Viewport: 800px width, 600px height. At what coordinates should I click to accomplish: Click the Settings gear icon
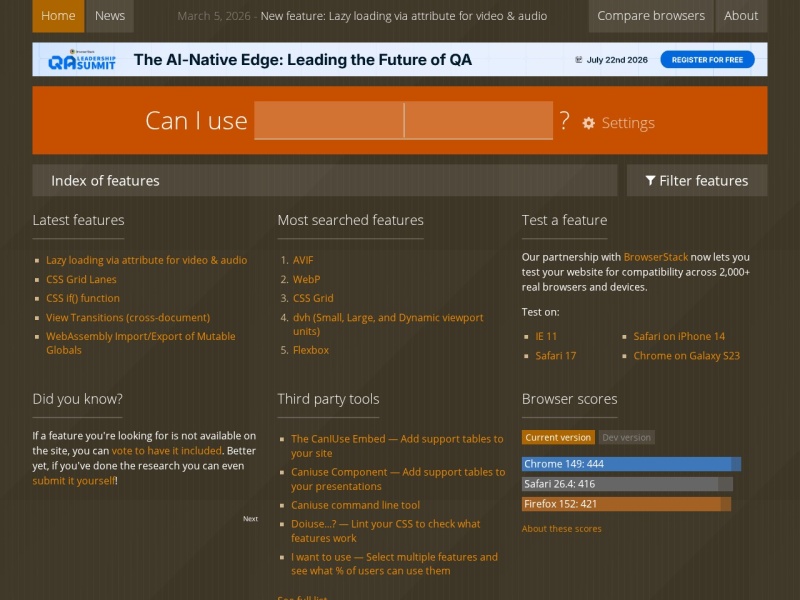pos(588,123)
